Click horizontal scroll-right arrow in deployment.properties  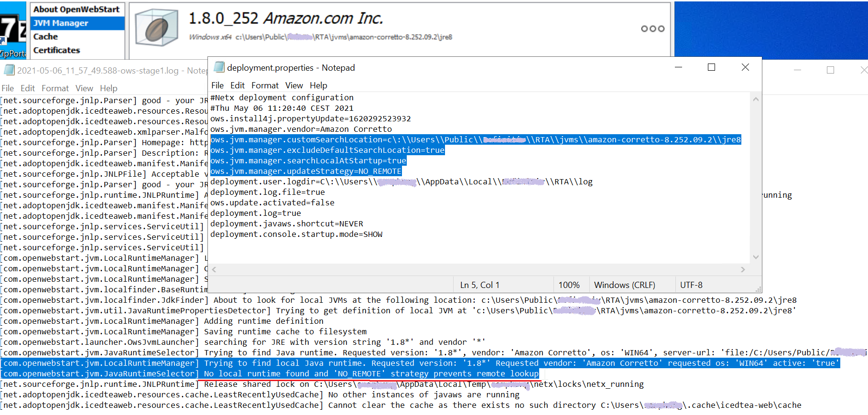(x=743, y=269)
